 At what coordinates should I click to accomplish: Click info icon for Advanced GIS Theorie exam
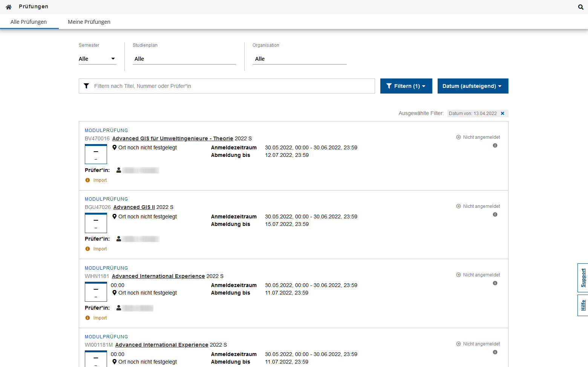pos(495,146)
